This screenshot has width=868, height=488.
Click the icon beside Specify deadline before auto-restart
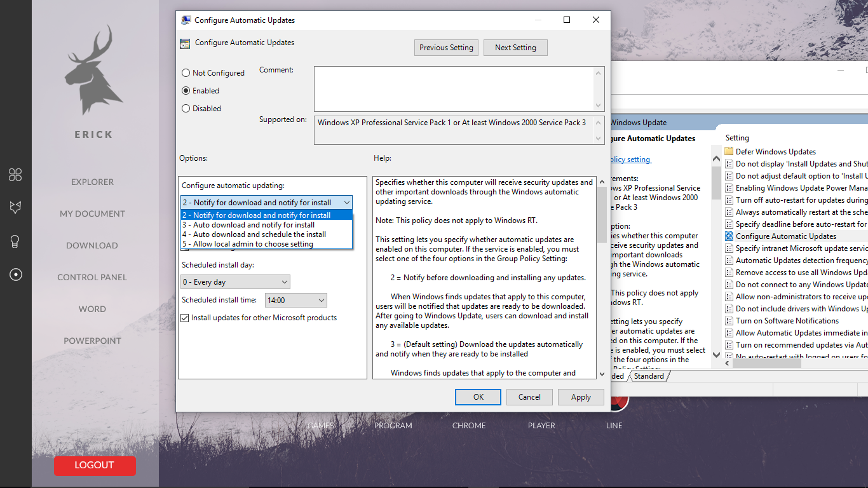pos(729,224)
